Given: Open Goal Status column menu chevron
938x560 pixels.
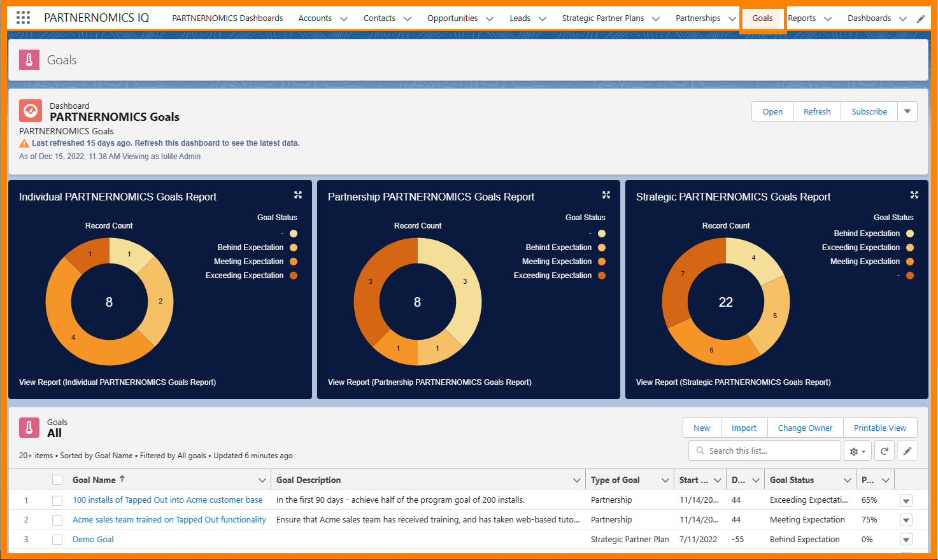Looking at the screenshot, I should click(x=848, y=480).
